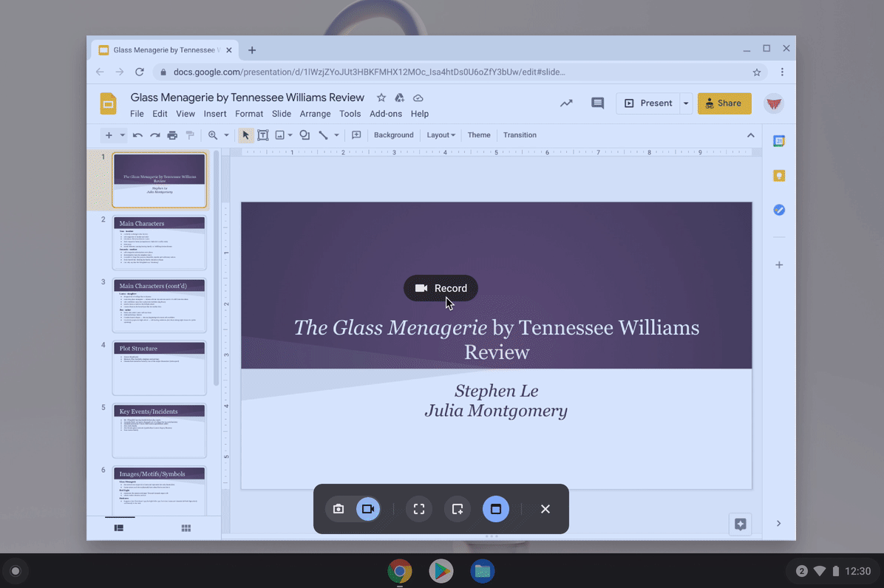
Task: Open Google Calendar side panel icon
Action: click(x=779, y=141)
